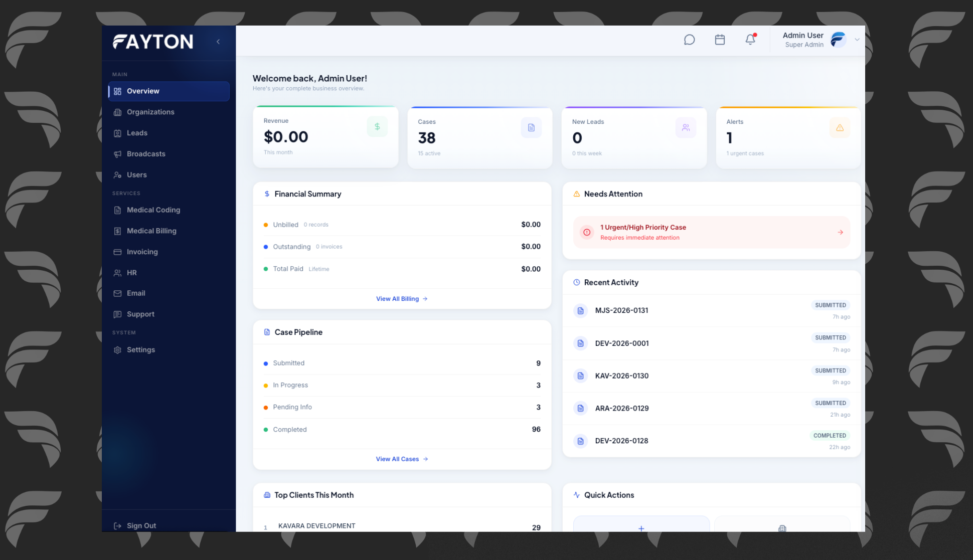
Task: Follow the View All Cases link
Action: (x=402, y=459)
